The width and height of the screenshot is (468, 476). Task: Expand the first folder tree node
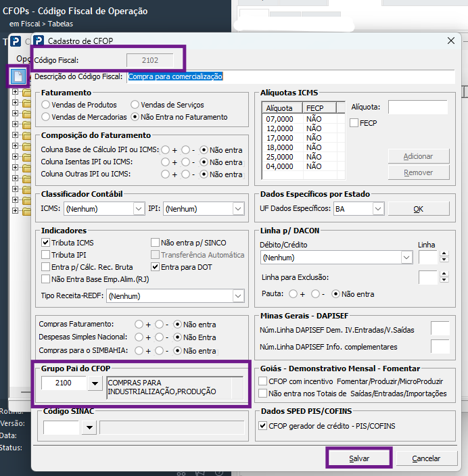tap(15, 91)
